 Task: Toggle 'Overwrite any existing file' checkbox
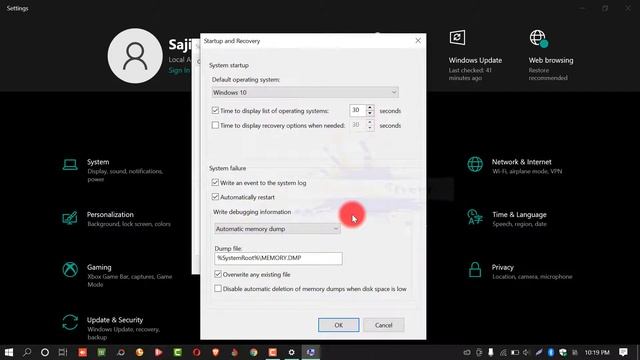[x=218, y=274]
